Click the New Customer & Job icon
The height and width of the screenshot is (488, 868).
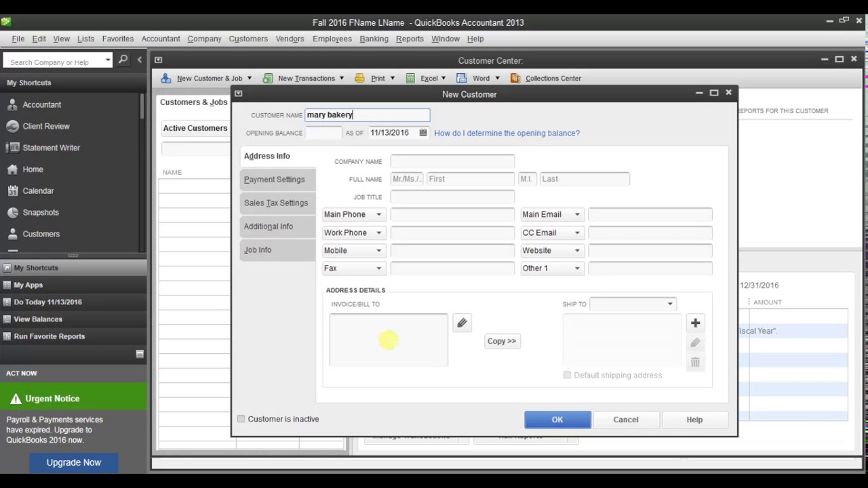click(166, 78)
